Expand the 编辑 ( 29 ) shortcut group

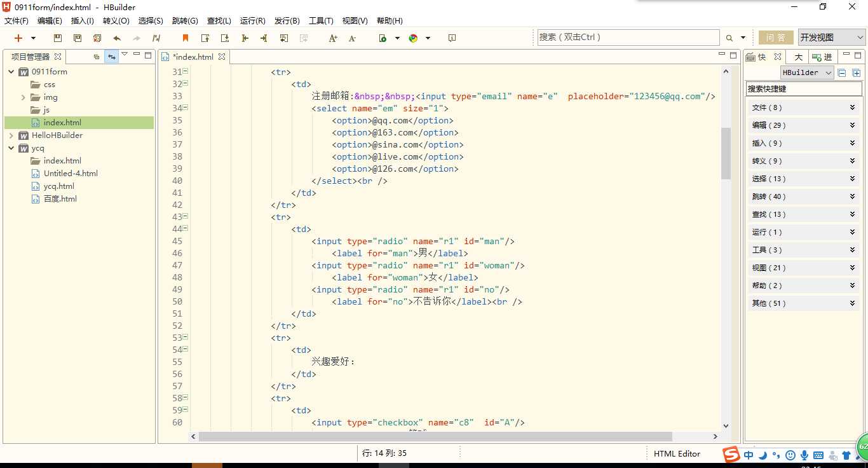tap(804, 125)
